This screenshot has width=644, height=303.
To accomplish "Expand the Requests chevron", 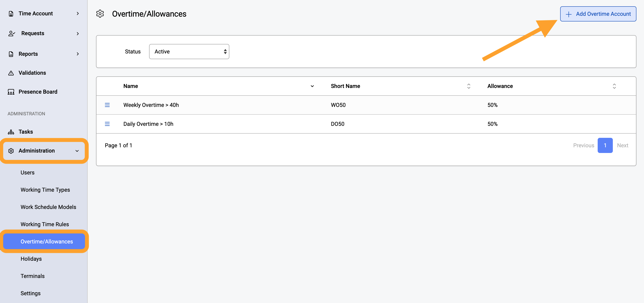I will click(x=78, y=33).
